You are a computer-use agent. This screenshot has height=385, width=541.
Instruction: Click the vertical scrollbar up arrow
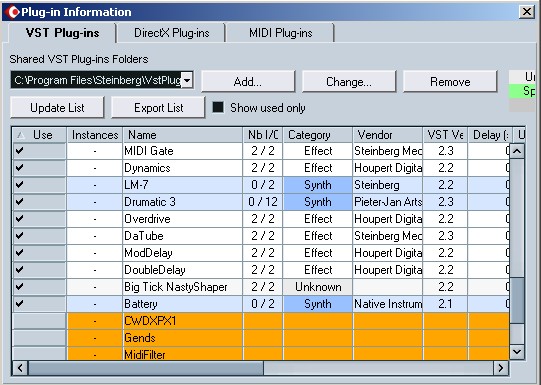517,151
